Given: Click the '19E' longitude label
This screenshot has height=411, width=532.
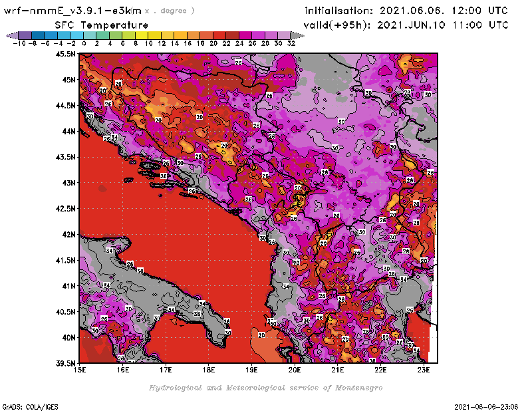Looking at the screenshot, I should [251, 370].
